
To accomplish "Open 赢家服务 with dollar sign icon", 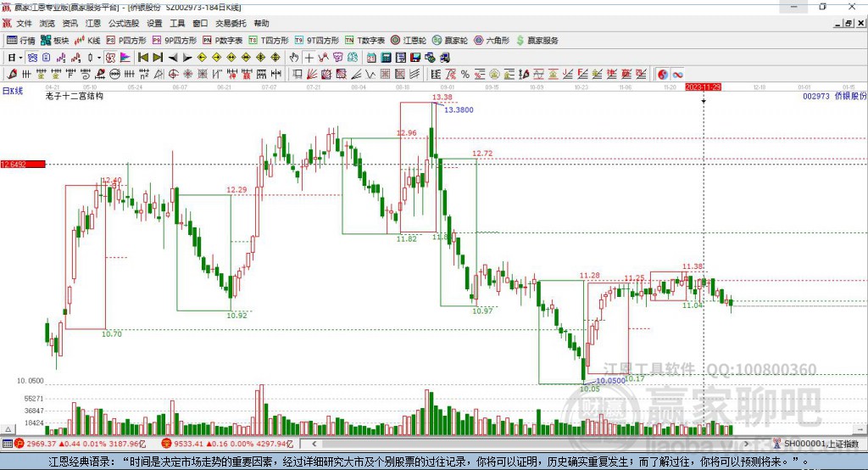I will (x=537, y=41).
